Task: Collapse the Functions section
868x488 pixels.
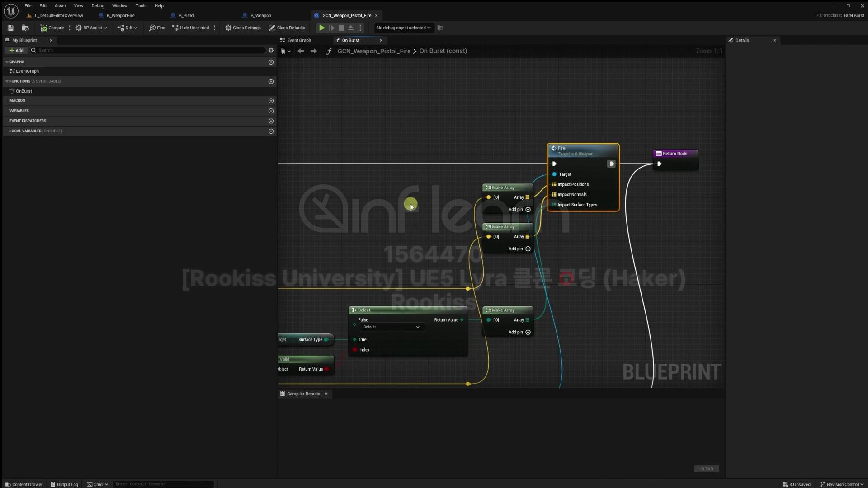Action: (7, 81)
